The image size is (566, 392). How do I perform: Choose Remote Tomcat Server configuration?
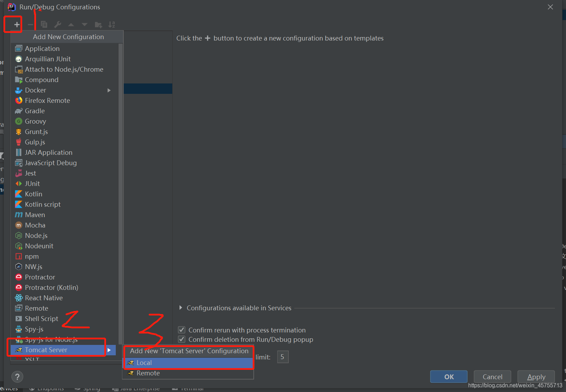[x=189, y=373]
